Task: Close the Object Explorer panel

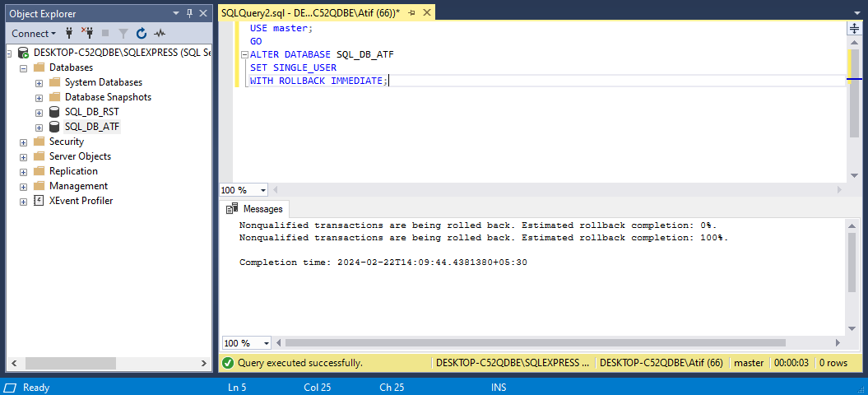Action: point(203,13)
